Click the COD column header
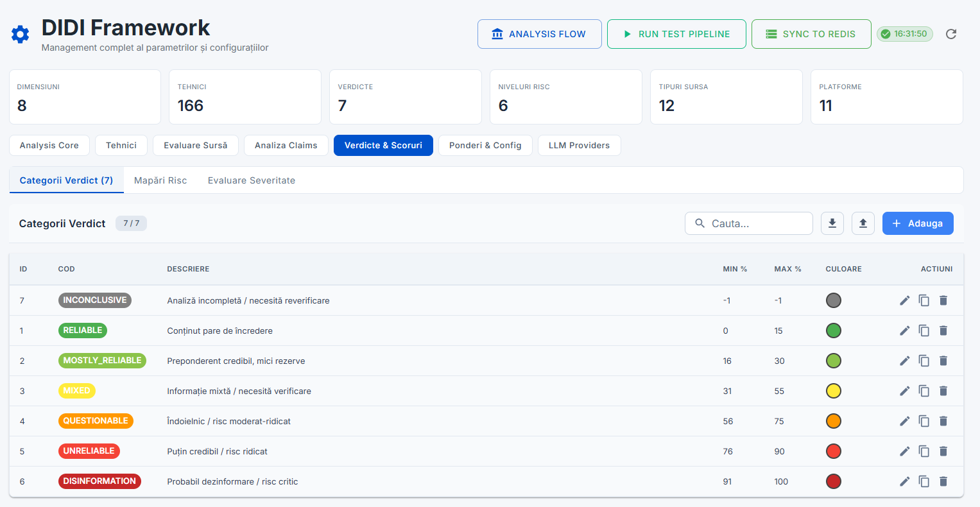The image size is (980, 507). coord(66,269)
